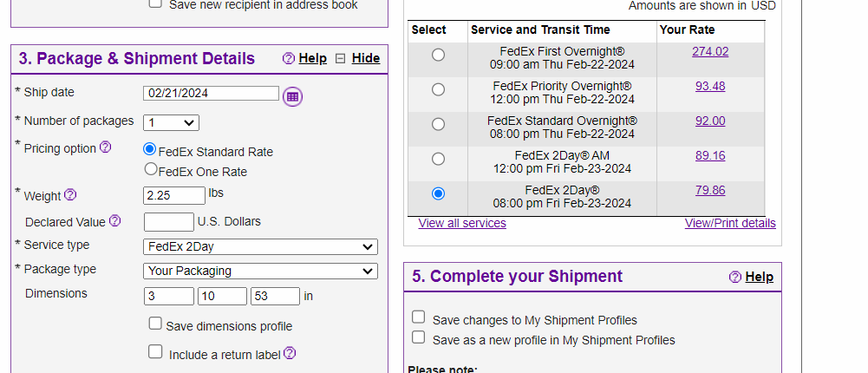The height and width of the screenshot is (373, 868).
Task: Click the Weight help question icon
Action: point(70,195)
